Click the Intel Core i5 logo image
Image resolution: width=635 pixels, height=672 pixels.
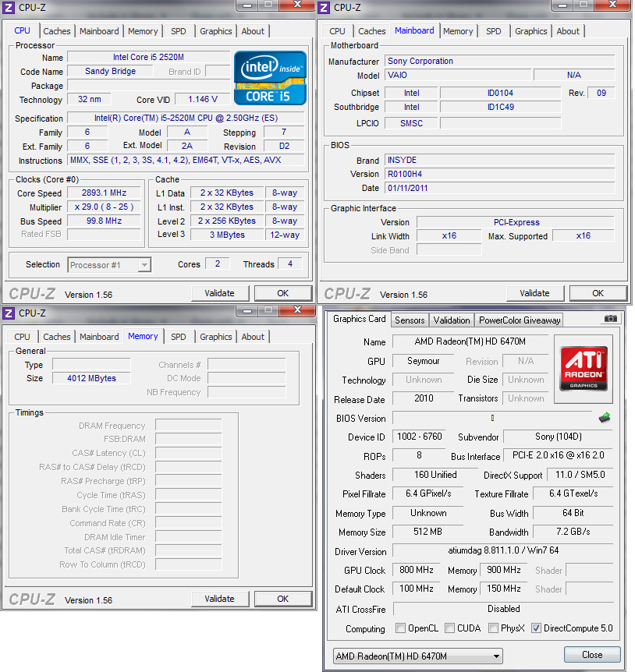coord(269,78)
